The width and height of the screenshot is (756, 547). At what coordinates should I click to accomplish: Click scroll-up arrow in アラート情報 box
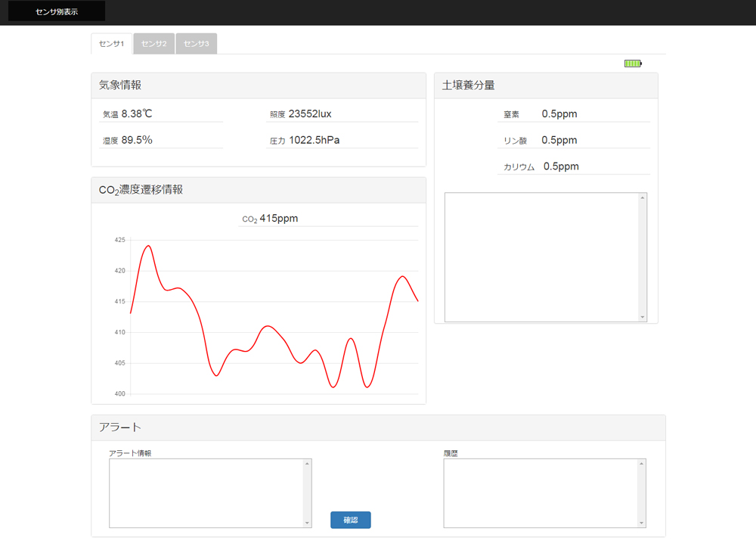click(x=307, y=464)
